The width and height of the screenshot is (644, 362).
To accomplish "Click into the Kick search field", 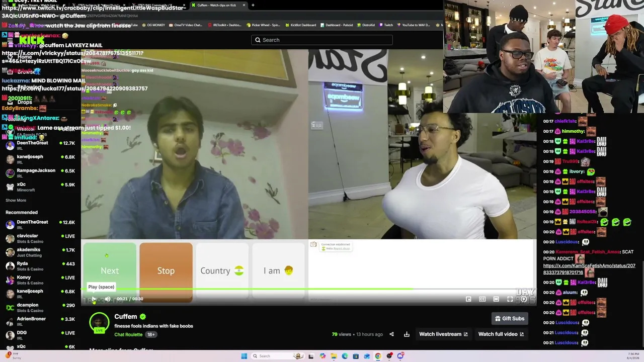I will click(x=322, y=40).
